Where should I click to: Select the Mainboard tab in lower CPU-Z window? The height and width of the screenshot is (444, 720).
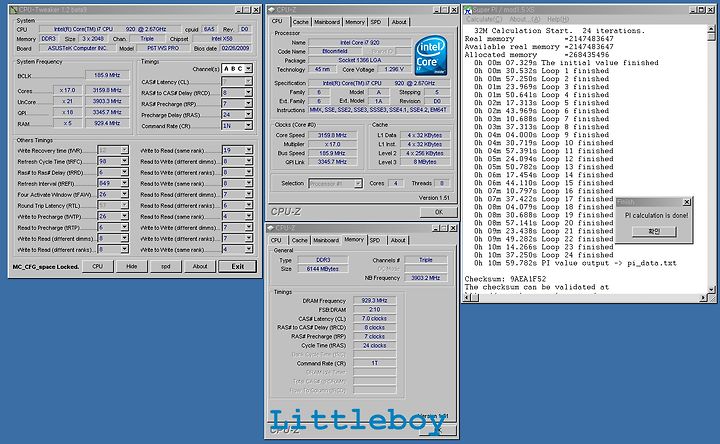pos(326,240)
